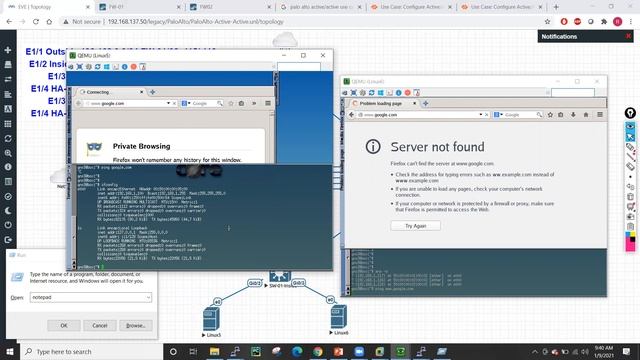
Task: Click Cancel in the Run dialog
Action: tap(100, 325)
